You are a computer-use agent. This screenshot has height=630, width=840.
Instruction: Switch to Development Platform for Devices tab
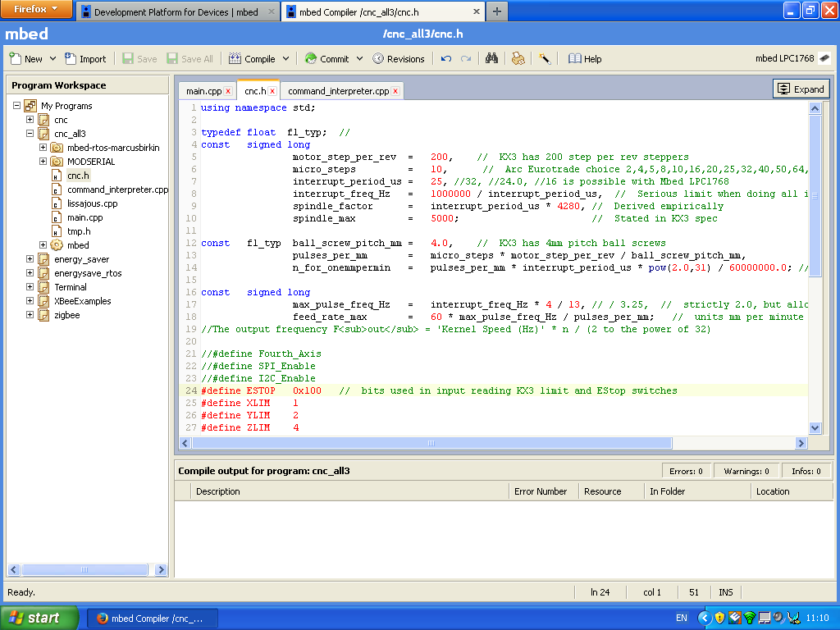pos(177,11)
